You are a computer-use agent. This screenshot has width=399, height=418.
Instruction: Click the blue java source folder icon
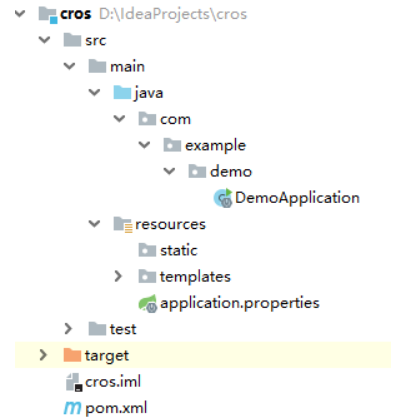(122, 92)
